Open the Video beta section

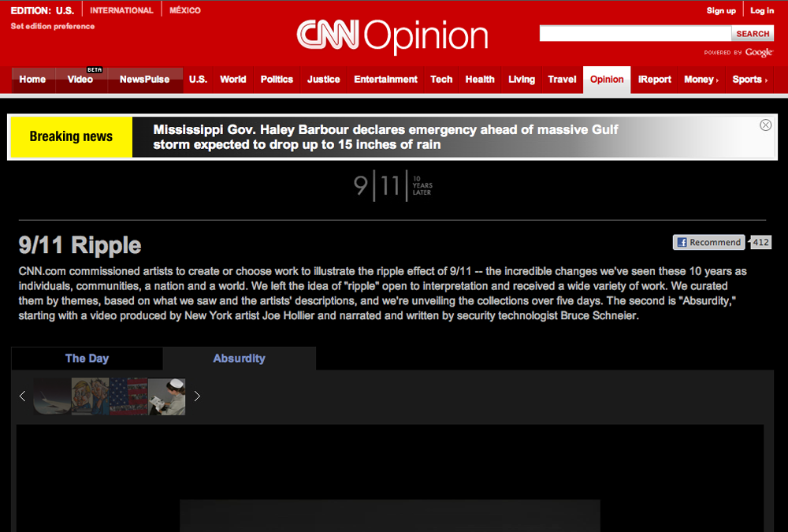click(80, 80)
